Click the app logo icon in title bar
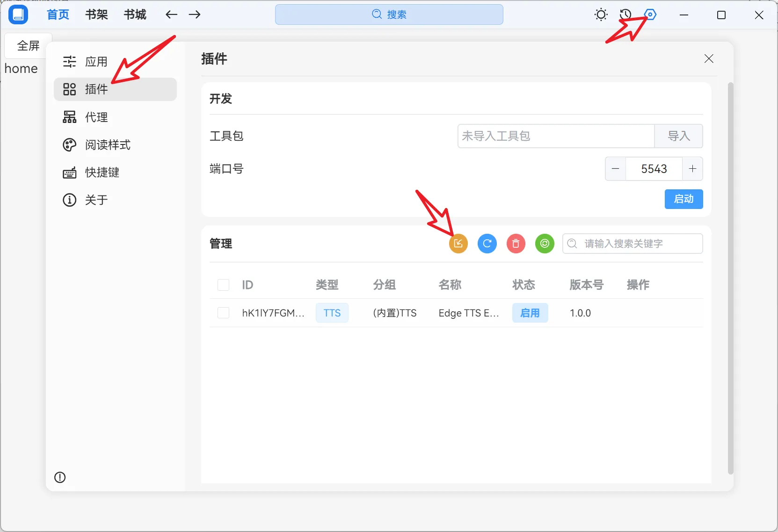 pyautogui.click(x=18, y=14)
